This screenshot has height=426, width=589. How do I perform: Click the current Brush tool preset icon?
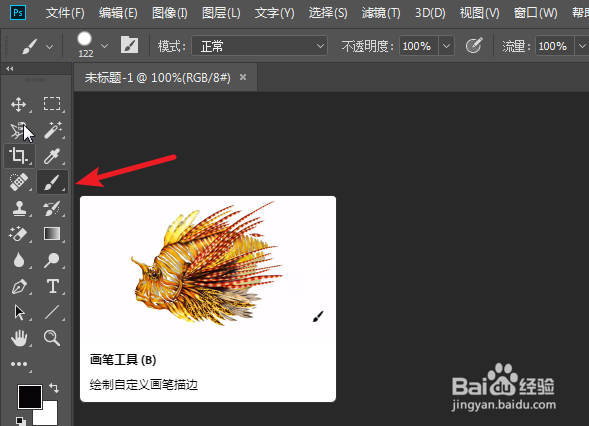click(29, 47)
